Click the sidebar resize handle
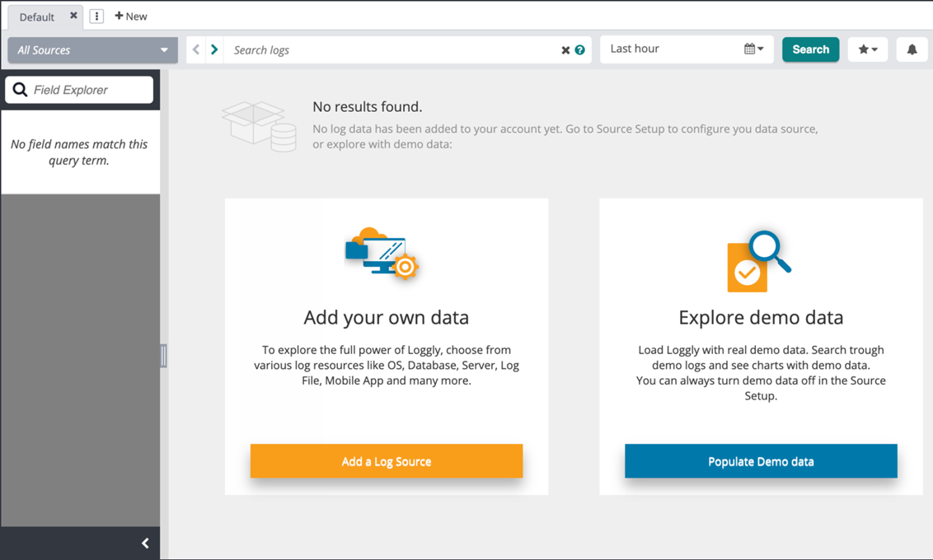The height and width of the screenshot is (560, 933). point(163,356)
